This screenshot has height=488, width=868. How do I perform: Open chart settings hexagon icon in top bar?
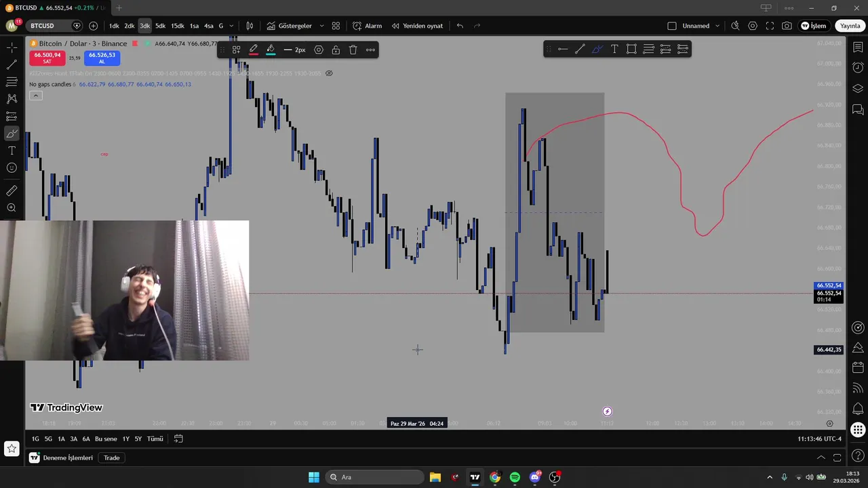753,26
